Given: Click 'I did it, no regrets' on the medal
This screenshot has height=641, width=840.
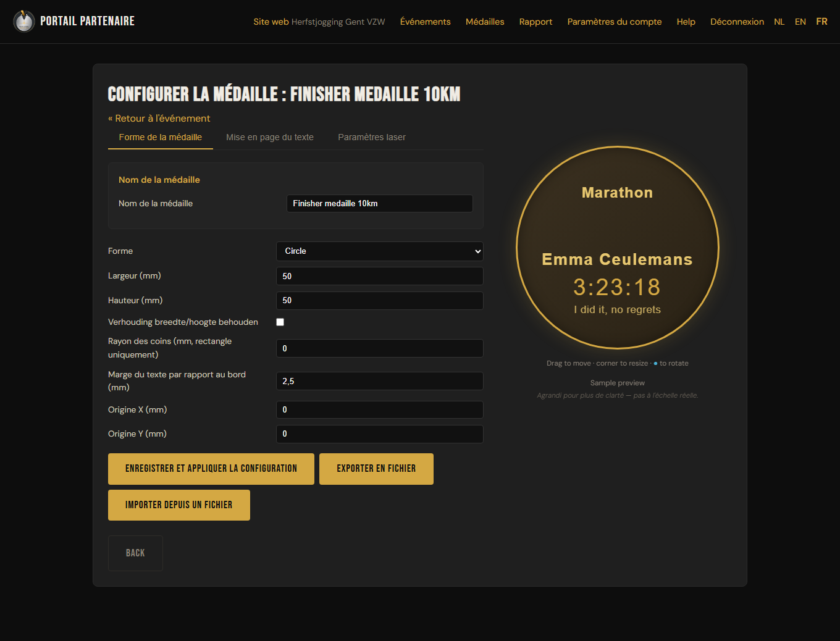Looking at the screenshot, I should pos(617,310).
